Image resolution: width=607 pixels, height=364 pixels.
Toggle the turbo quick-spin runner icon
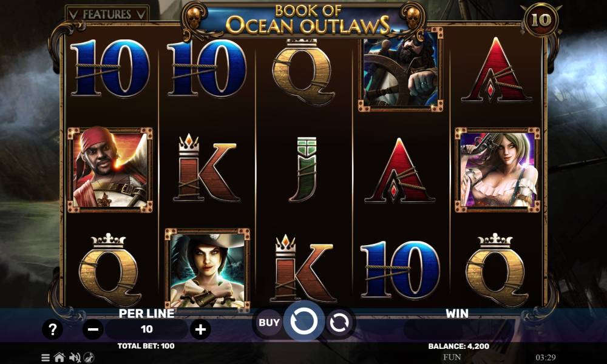(89, 357)
